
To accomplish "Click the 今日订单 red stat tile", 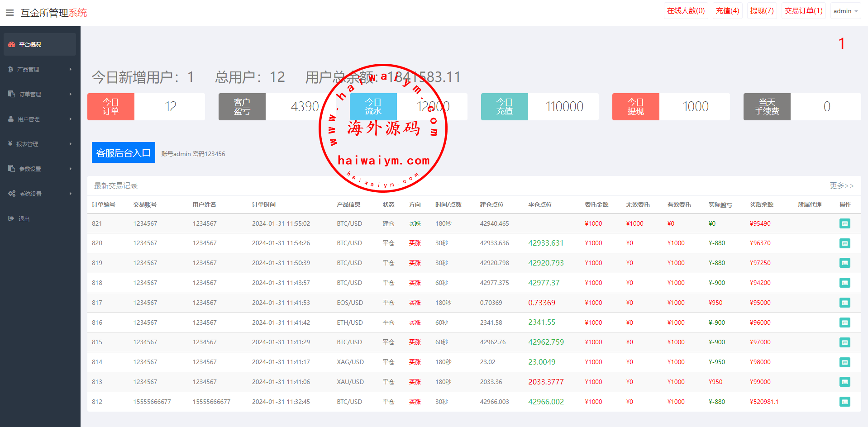I will click(x=111, y=107).
